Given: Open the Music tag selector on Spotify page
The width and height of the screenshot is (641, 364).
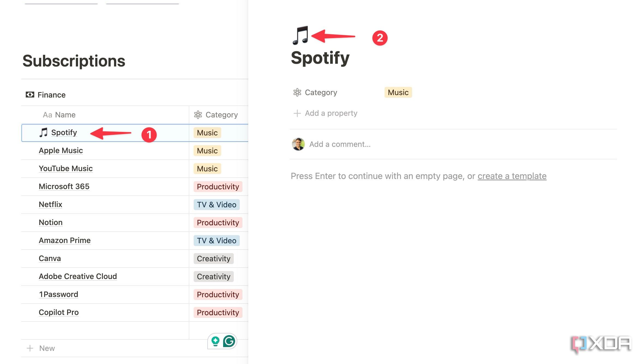Looking at the screenshot, I should click(397, 92).
